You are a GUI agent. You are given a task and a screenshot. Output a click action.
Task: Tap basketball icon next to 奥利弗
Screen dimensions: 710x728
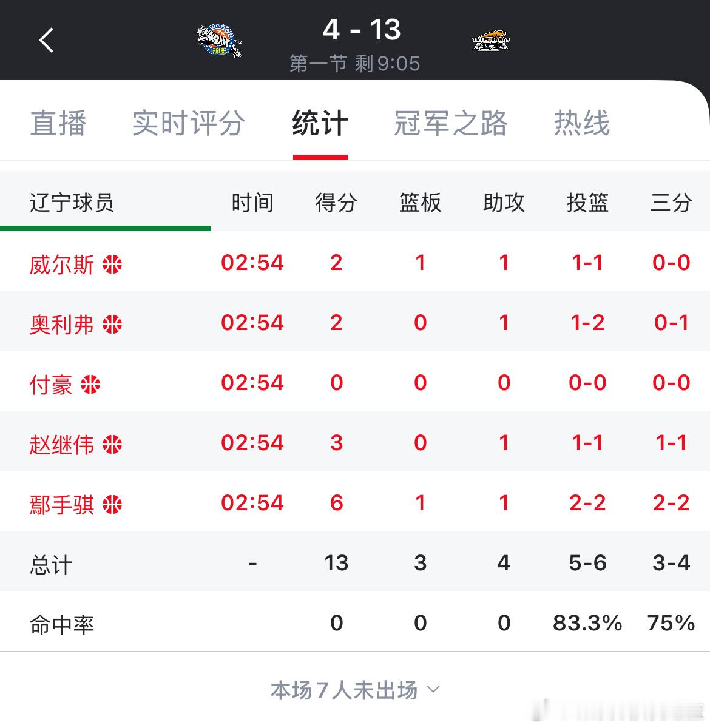click(x=112, y=324)
